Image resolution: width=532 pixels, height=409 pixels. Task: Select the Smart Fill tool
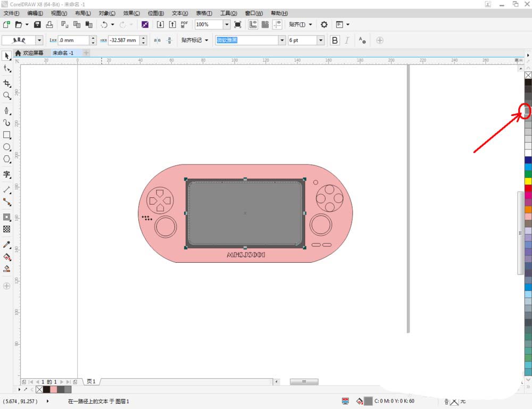[x=7, y=269]
